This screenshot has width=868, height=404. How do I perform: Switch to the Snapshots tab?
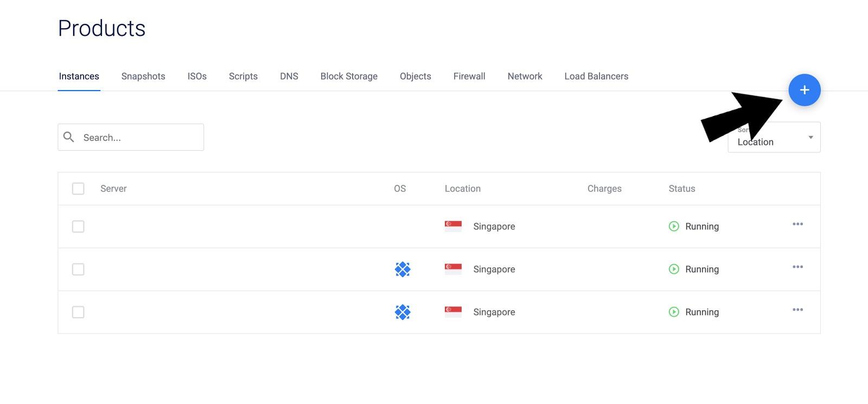143,76
